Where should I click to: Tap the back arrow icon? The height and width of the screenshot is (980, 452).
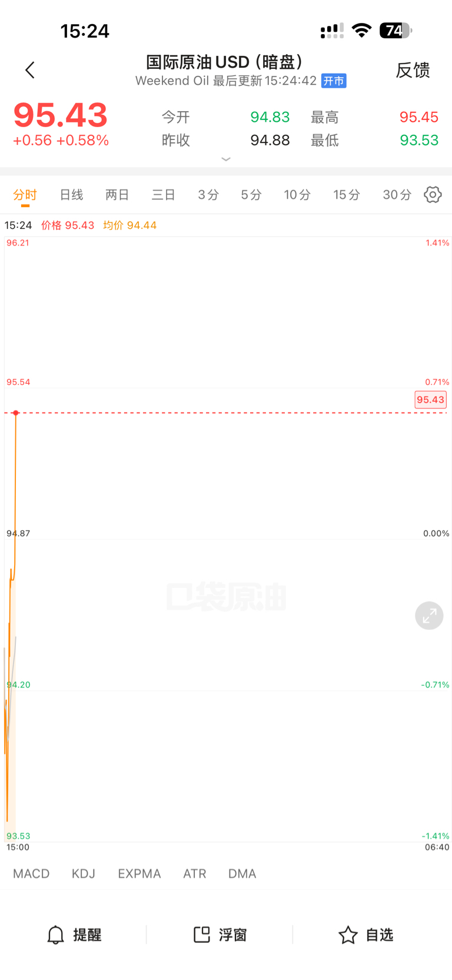coord(30,70)
